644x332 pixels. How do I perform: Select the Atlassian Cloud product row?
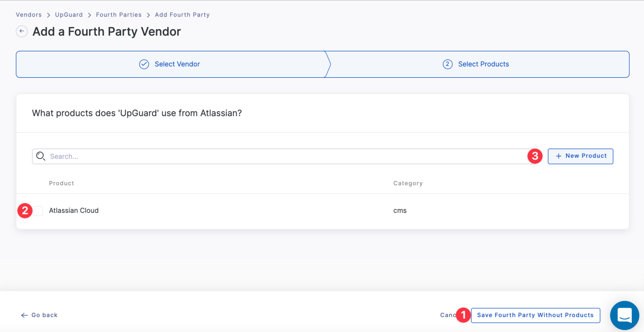(x=74, y=210)
